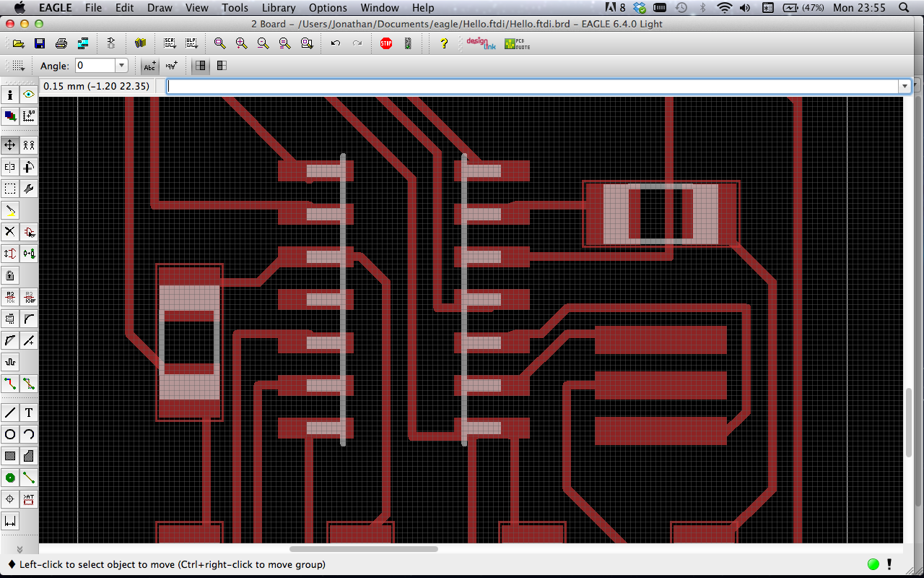Select the Circle drawing tool

tap(10, 434)
